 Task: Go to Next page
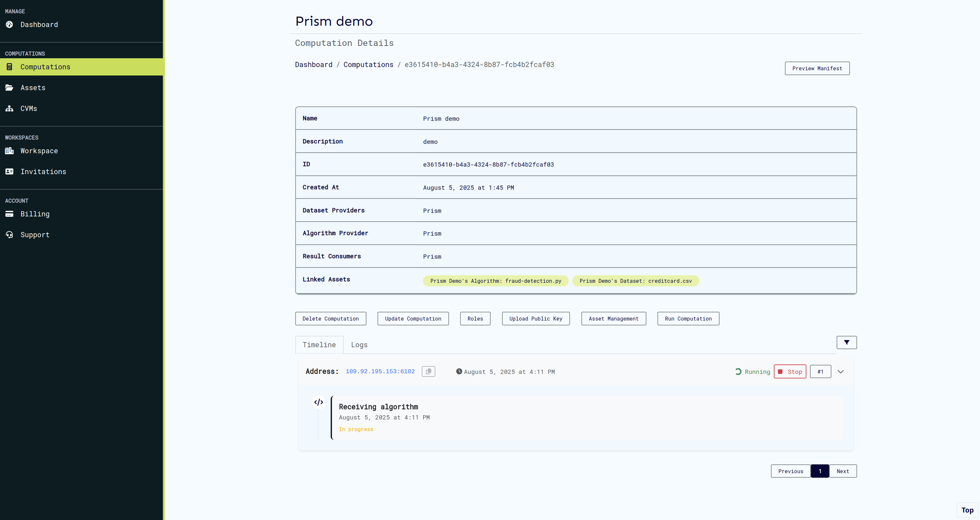click(843, 471)
